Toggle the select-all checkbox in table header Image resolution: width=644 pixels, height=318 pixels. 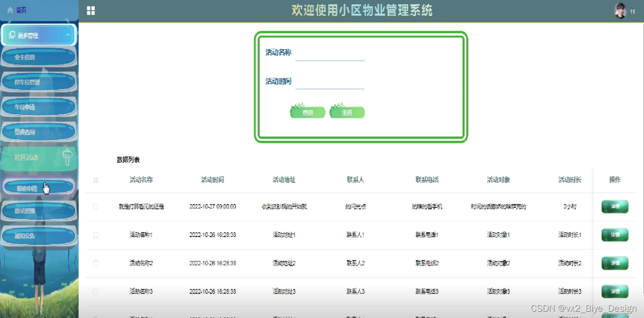pyautogui.click(x=96, y=180)
